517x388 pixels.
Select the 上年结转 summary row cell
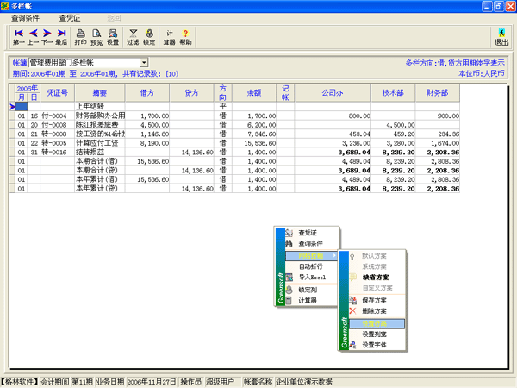[x=100, y=106]
